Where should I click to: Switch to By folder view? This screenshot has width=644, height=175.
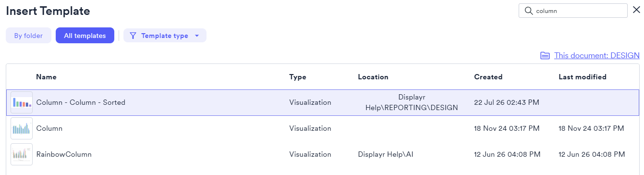28,36
